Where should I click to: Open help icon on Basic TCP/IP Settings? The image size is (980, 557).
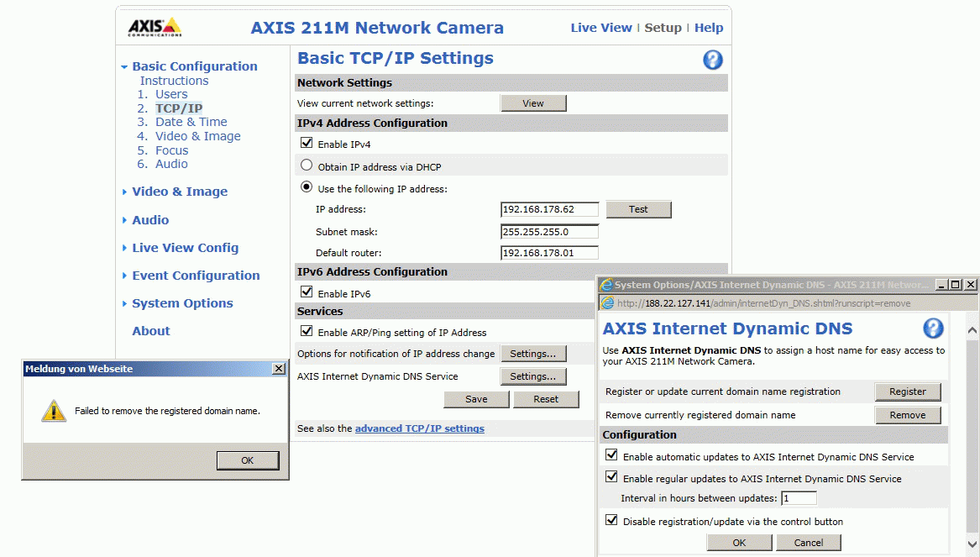[x=712, y=60]
